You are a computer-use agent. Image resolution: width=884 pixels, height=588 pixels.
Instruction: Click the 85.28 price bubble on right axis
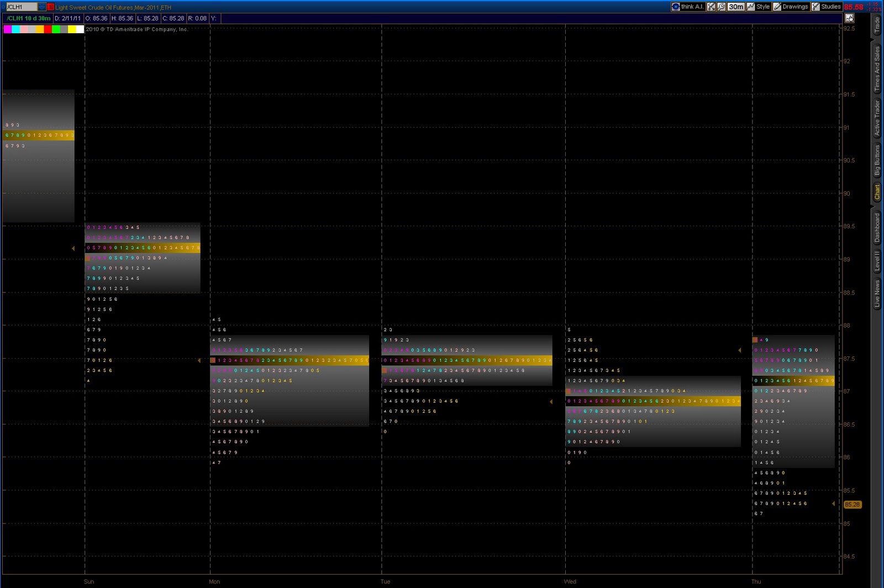852,504
